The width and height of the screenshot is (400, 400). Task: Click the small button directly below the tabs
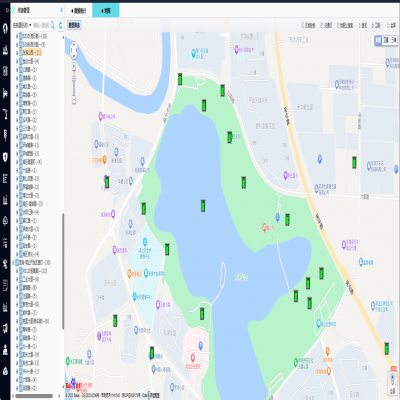pyautogui.click(x=74, y=25)
